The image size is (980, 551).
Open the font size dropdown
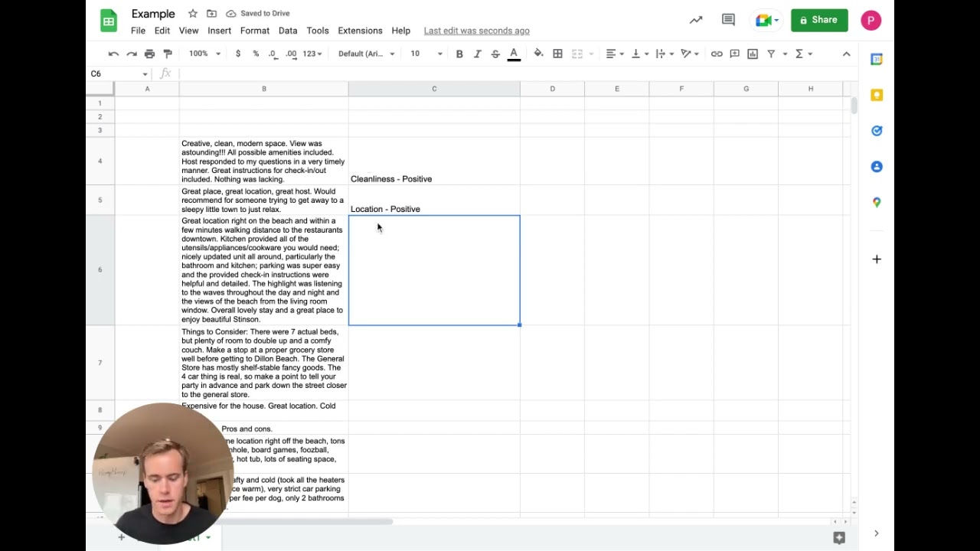click(x=426, y=54)
